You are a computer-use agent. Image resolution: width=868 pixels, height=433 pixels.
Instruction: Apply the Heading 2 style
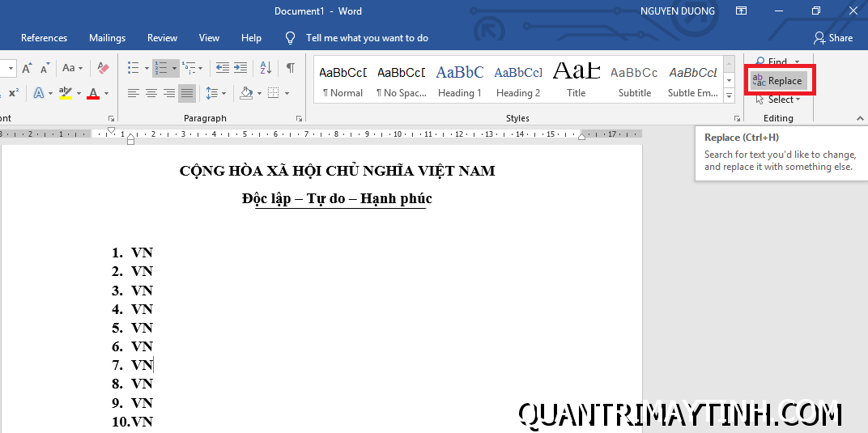click(x=518, y=79)
